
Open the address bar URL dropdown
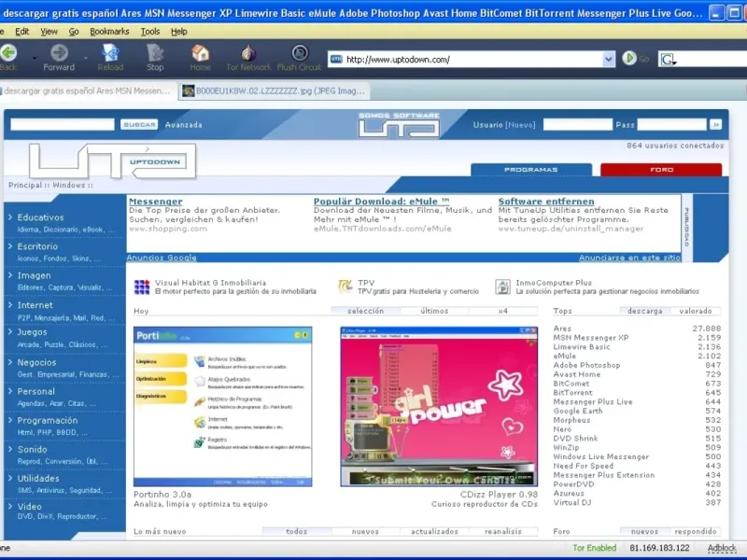pyautogui.click(x=609, y=59)
